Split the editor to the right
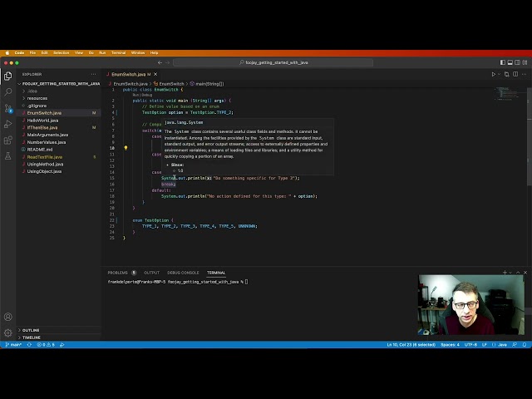The height and width of the screenshot is (399, 532). [x=515, y=74]
